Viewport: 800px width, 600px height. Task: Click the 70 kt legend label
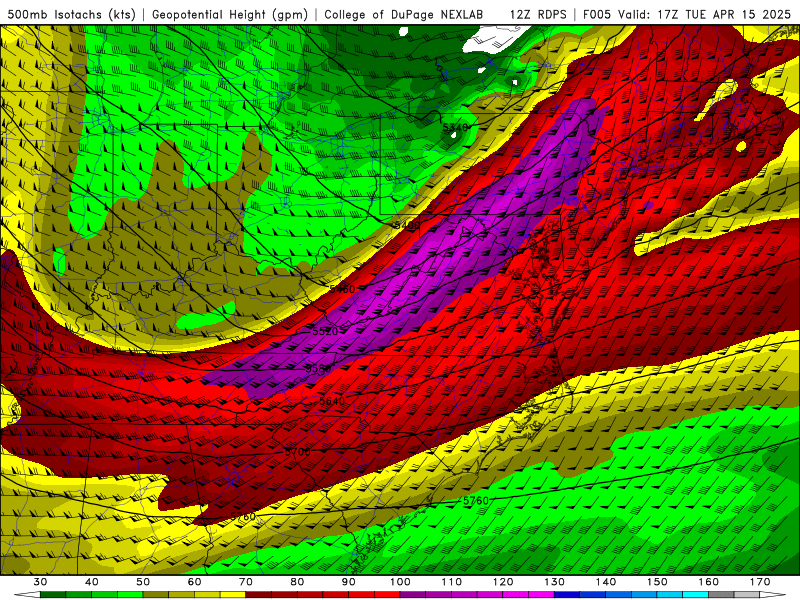[x=246, y=582]
